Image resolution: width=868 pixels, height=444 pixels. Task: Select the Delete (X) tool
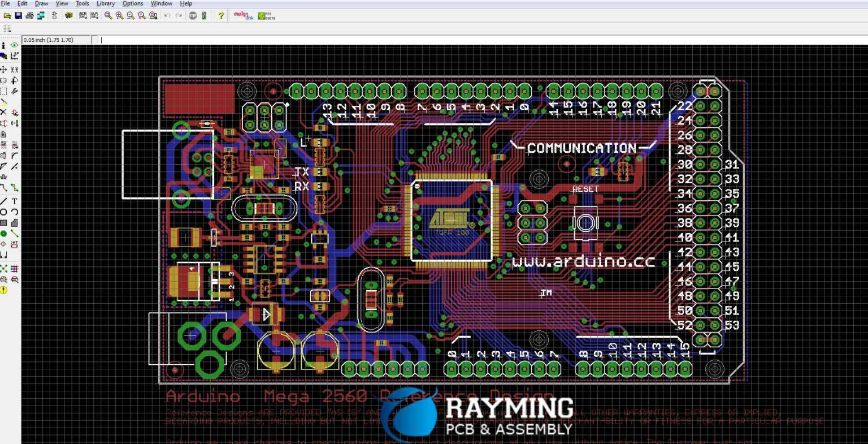click(3, 113)
